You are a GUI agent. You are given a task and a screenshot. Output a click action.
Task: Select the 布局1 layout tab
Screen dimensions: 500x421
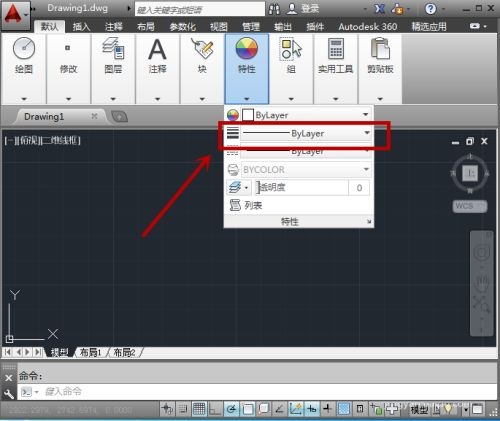[91, 352]
